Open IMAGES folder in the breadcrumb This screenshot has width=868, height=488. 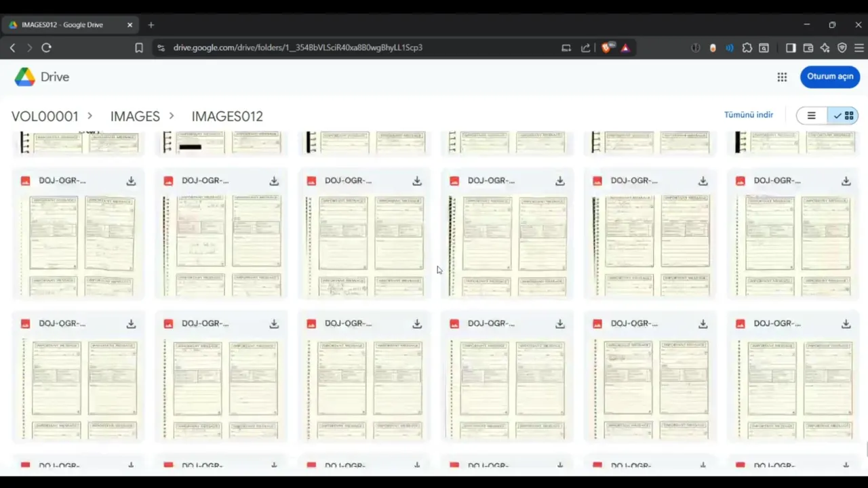pyautogui.click(x=135, y=117)
